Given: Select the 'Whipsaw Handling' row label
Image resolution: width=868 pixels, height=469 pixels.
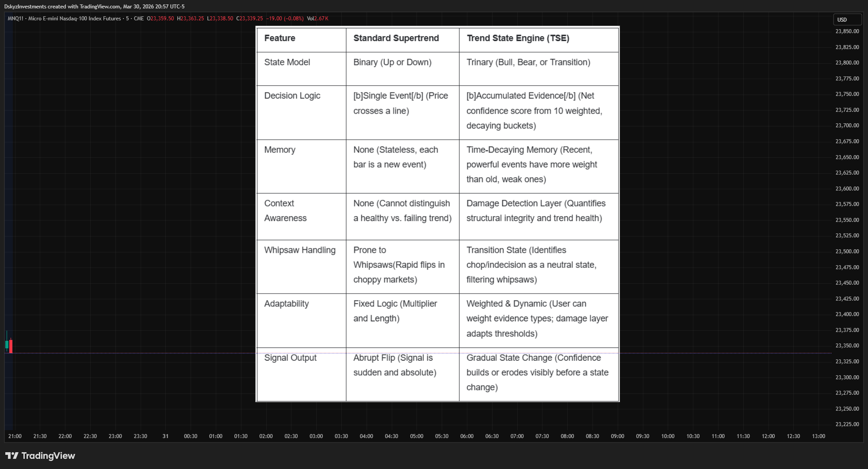Looking at the screenshot, I should tap(300, 250).
